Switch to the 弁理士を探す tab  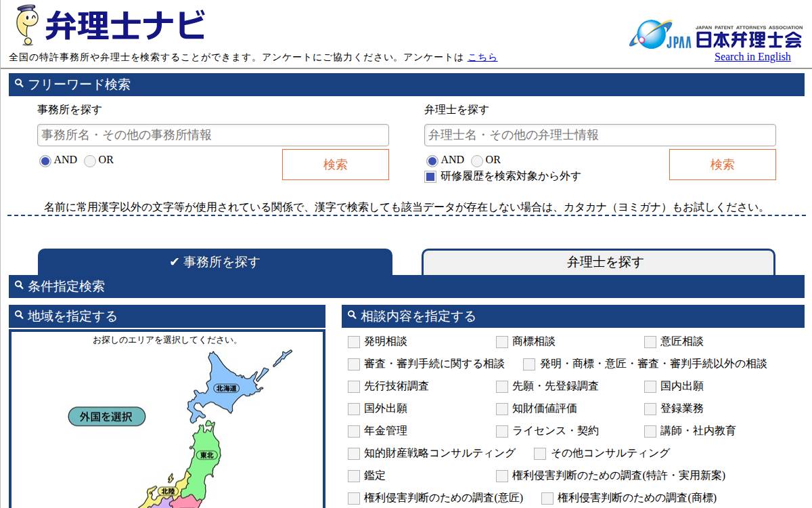[x=599, y=262]
